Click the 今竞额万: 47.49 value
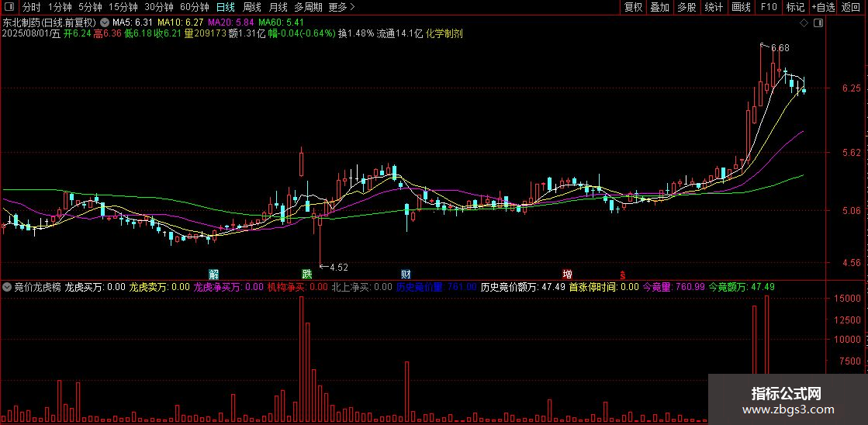This screenshot has height=425, width=868. click(x=742, y=287)
